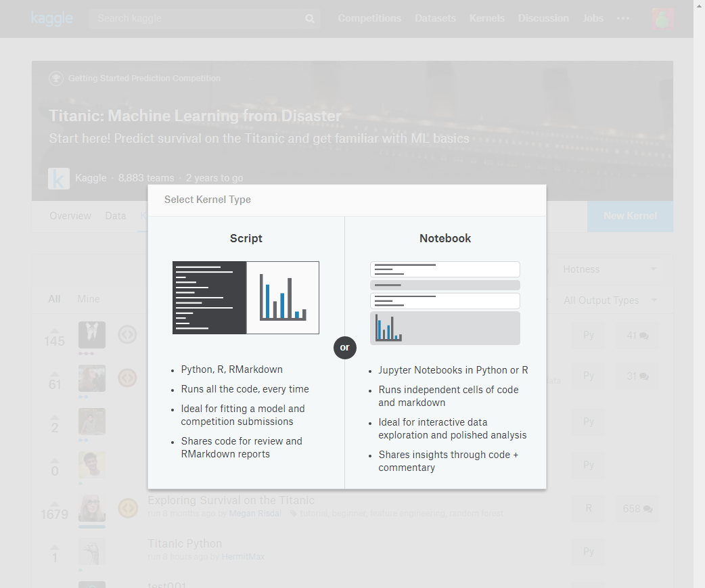705x588 pixels.
Task: Open Megan Risdal's profile link
Action: (x=255, y=514)
